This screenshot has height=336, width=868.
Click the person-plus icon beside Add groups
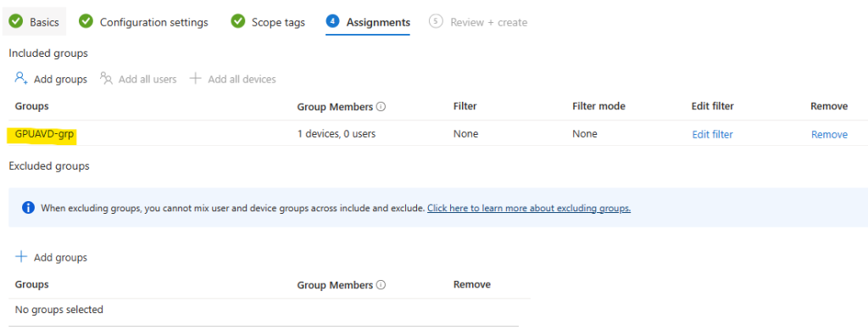(21, 78)
